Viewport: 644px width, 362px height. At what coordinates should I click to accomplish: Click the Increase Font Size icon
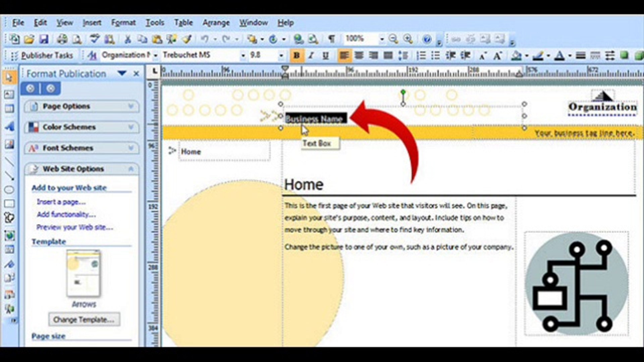click(x=497, y=56)
